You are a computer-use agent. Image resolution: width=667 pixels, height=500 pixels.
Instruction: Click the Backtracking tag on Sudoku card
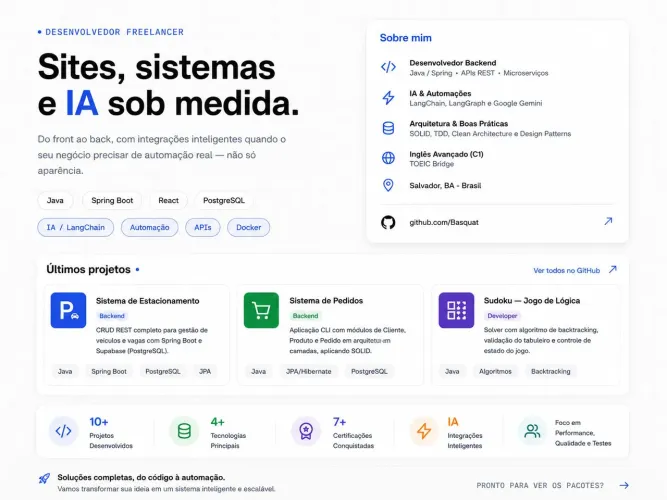click(x=550, y=371)
